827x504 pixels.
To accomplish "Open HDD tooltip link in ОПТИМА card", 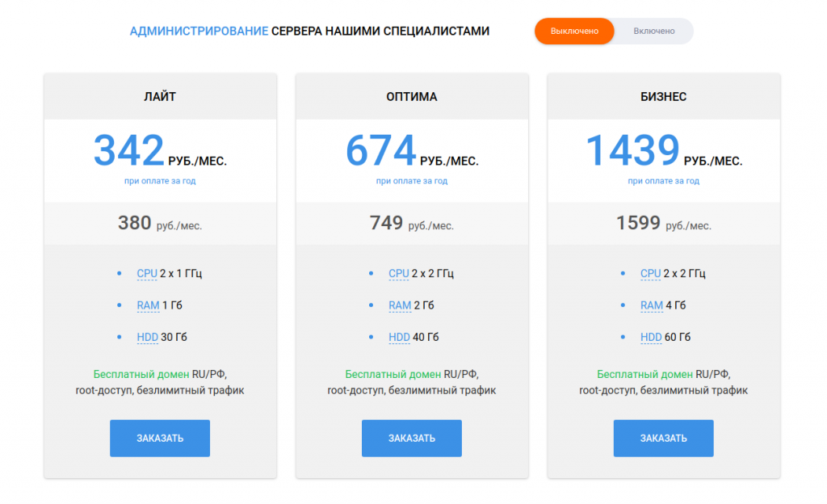I will pyautogui.click(x=399, y=337).
